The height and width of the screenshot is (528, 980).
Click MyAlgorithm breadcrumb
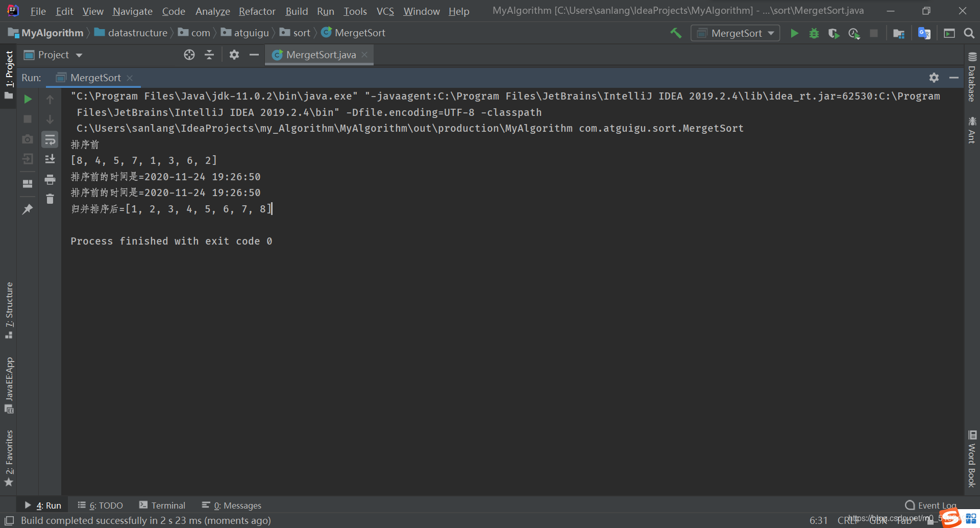46,33
